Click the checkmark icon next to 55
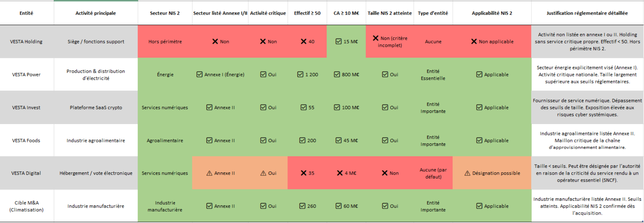Image resolution: width=644 pixels, height=223 pixels. [303, 107]
